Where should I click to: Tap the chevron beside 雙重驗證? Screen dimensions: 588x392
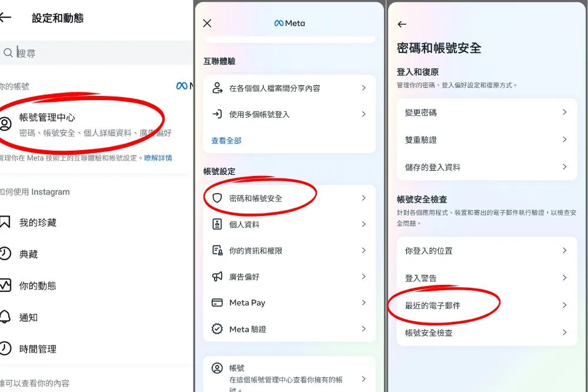(x=564, y=139)
